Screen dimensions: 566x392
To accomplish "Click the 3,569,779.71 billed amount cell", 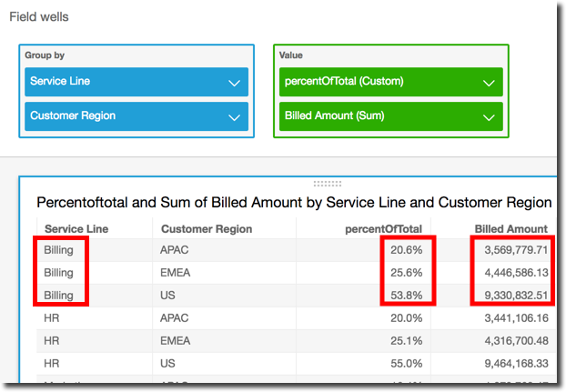I will [x=517, y=249].
